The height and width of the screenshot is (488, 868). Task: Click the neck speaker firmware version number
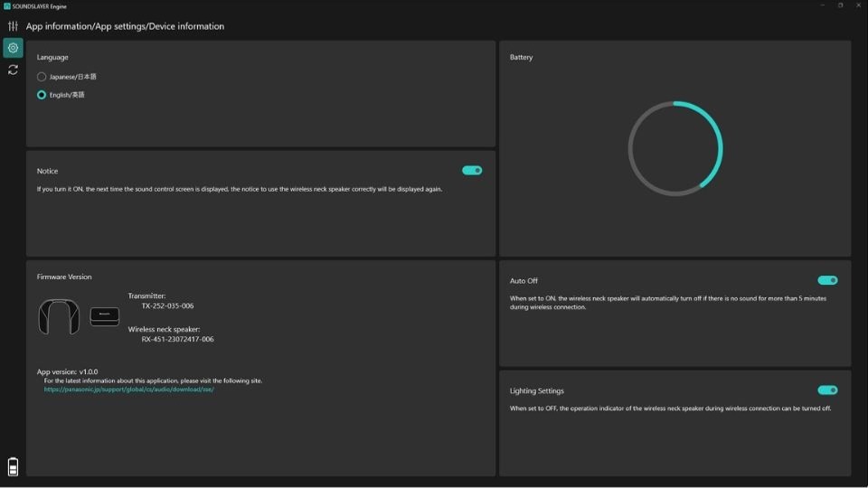(177, 340)
